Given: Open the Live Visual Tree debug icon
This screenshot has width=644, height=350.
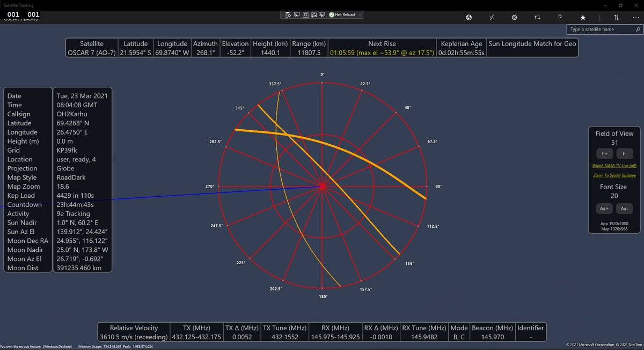Looking at the screenshot, I should (x=288, y=15).
